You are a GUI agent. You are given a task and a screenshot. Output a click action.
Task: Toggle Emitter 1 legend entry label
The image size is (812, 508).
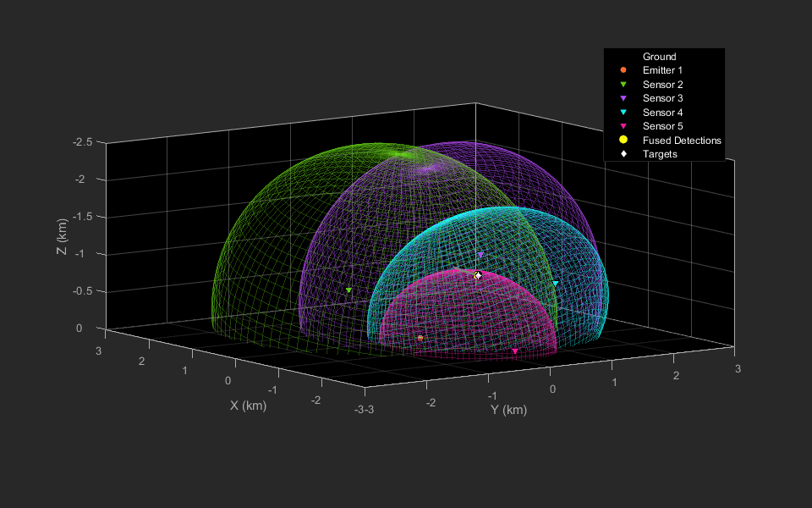click(x=662, y=71)
